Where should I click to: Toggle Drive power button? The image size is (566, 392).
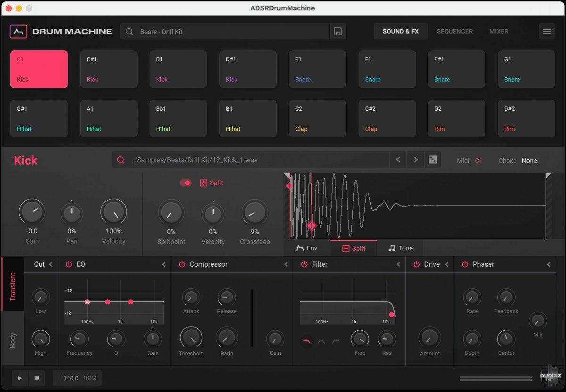(x=416, y=264)
